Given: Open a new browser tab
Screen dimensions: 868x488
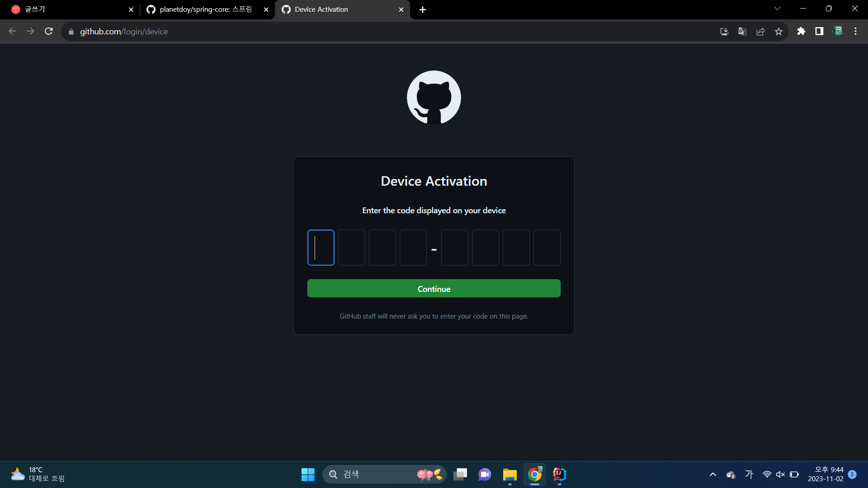Looking at the screenshot, I should point(423,9).
